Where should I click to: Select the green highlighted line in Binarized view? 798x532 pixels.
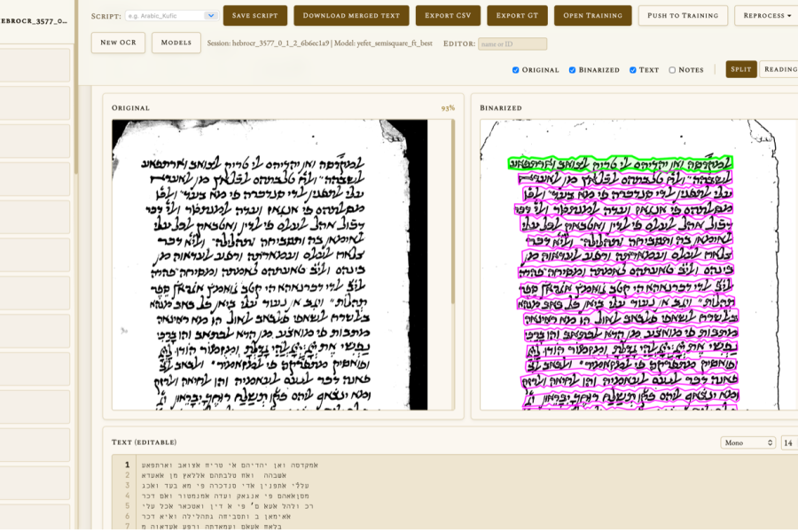(x=621, y=163)
